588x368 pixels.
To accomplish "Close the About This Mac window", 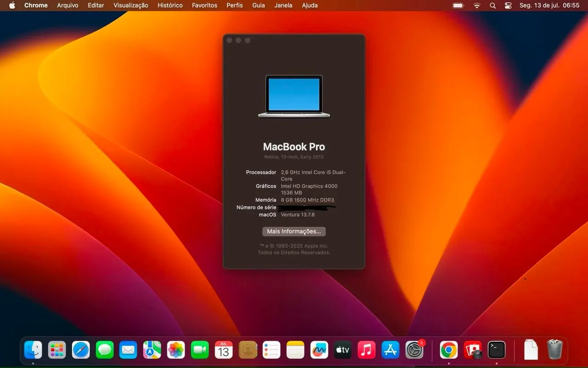I will [x=229, y=40].
